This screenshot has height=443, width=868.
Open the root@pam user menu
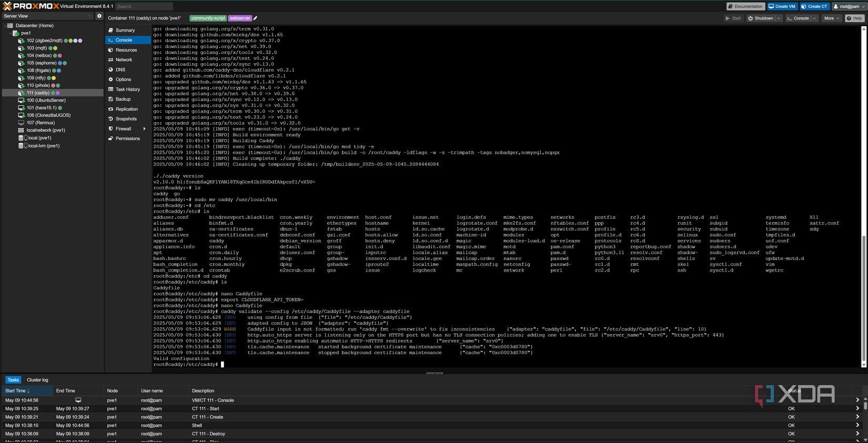coord(849,6)
